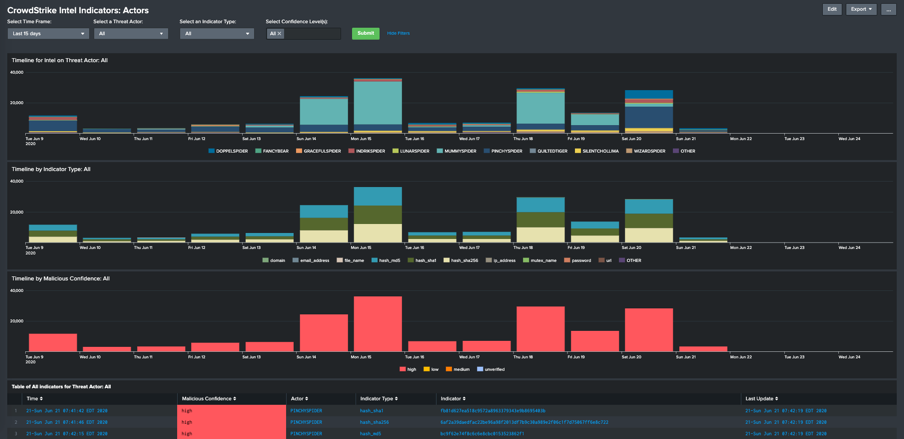The height and width of the screenshot is (439, 904).
Task: Click Sat Jun 20 bar in Malicious Confidence chart
Action: pos(649,329)
